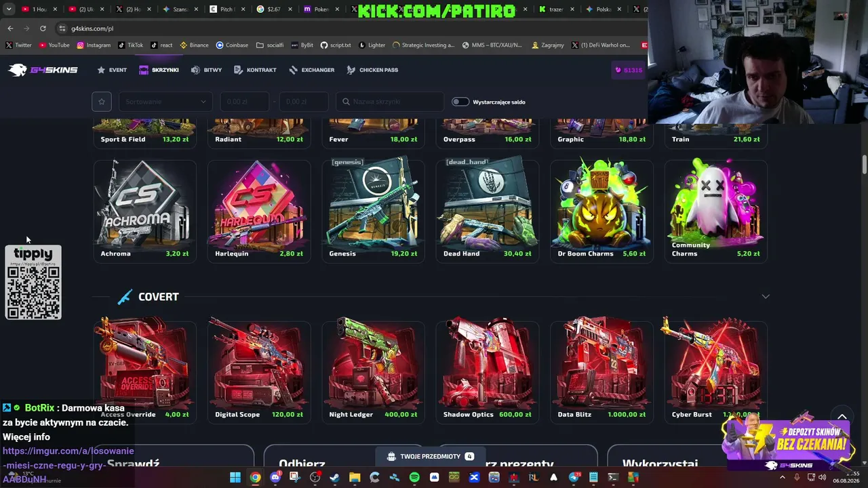Image resolution: width=868 pixels, height=488 pixels.
Task: Open the Skrzynki cases section
Action: tap(159, 70)
